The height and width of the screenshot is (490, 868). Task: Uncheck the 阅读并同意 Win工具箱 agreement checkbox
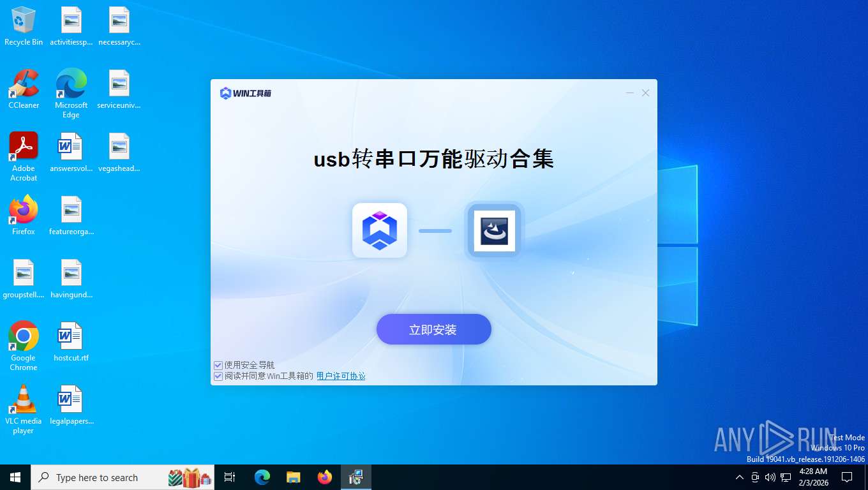pyautogui.click(x=218, y=376)
